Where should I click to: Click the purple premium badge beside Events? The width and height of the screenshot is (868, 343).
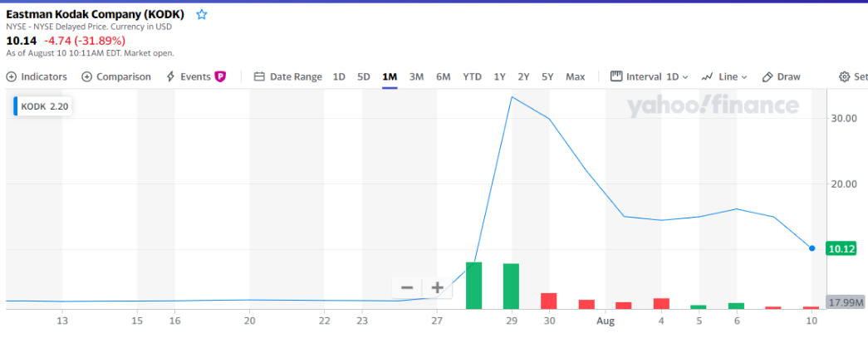[x=220, y=77]
